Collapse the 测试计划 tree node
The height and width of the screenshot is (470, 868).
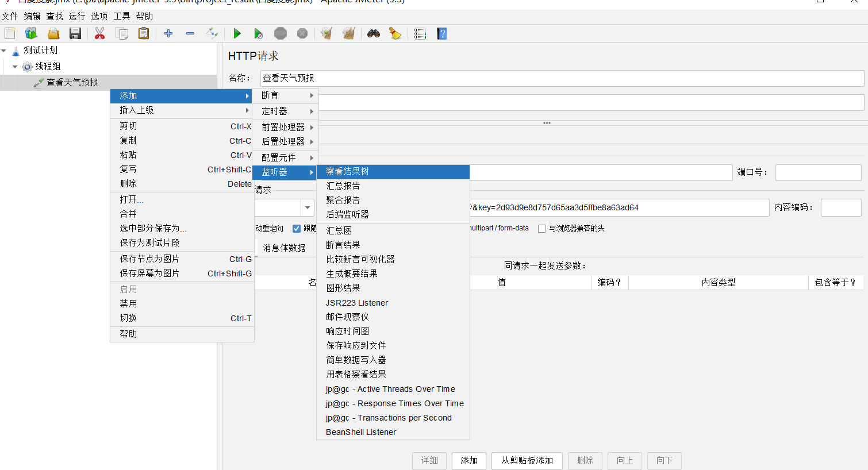click(x=4, y=51)
